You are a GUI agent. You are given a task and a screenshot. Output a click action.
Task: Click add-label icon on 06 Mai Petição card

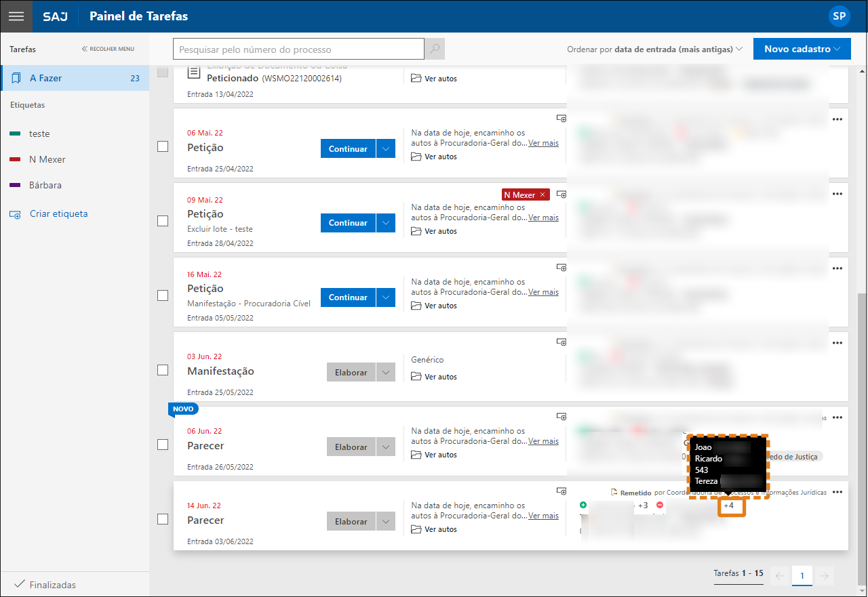point(561,119)
